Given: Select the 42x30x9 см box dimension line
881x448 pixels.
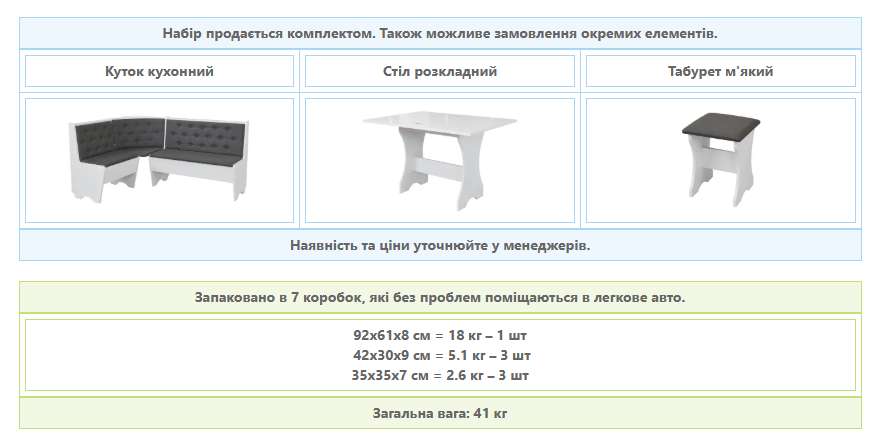Looking at the screenshot, I should click(440, 355).
